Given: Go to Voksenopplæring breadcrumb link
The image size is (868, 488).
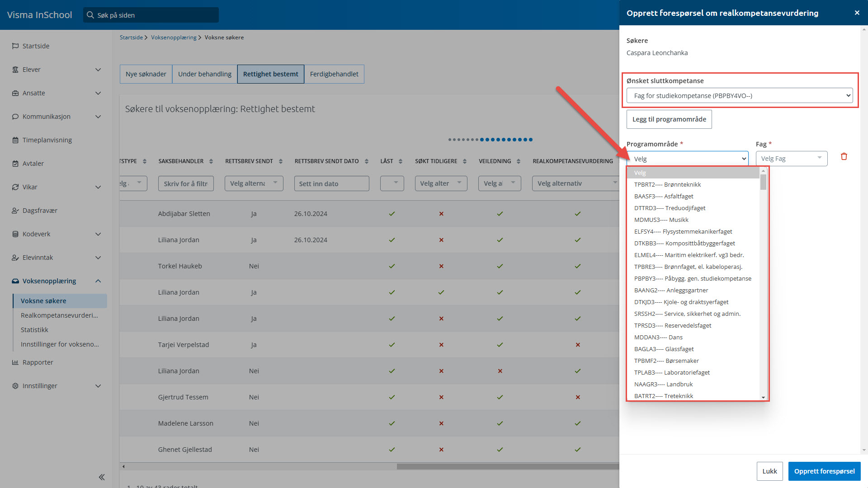Looking at the screenshot, I should (x=174, y=38).
